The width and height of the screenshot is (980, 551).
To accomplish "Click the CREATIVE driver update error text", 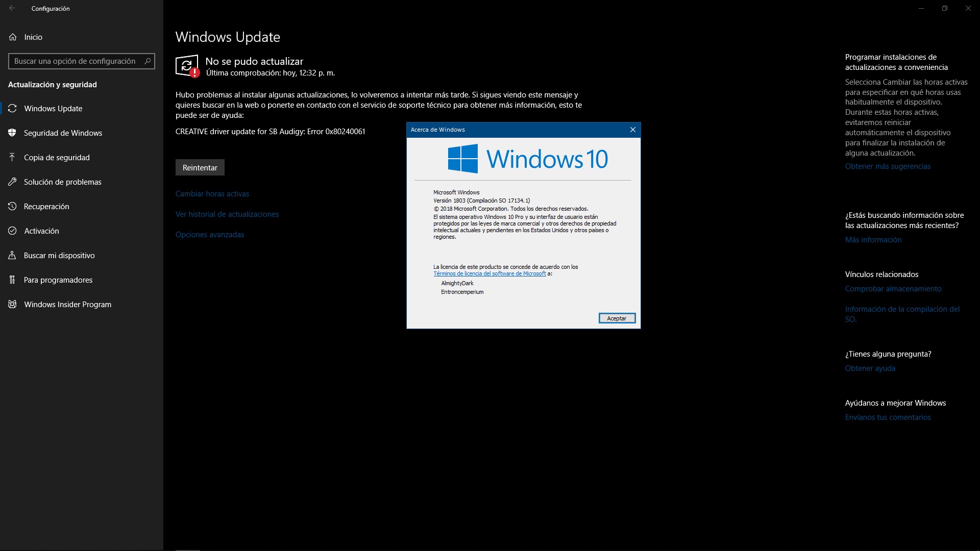I will point(271,132).
